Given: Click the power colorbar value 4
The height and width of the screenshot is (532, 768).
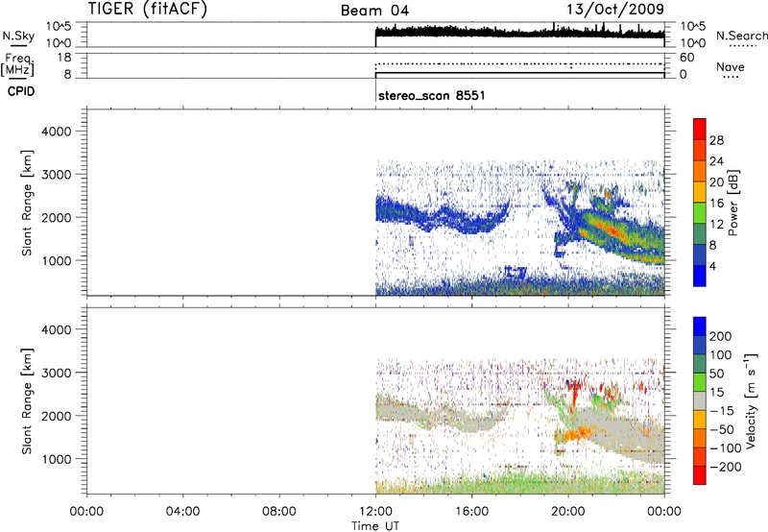Looking at the screenshot, I should pos(712,266).
